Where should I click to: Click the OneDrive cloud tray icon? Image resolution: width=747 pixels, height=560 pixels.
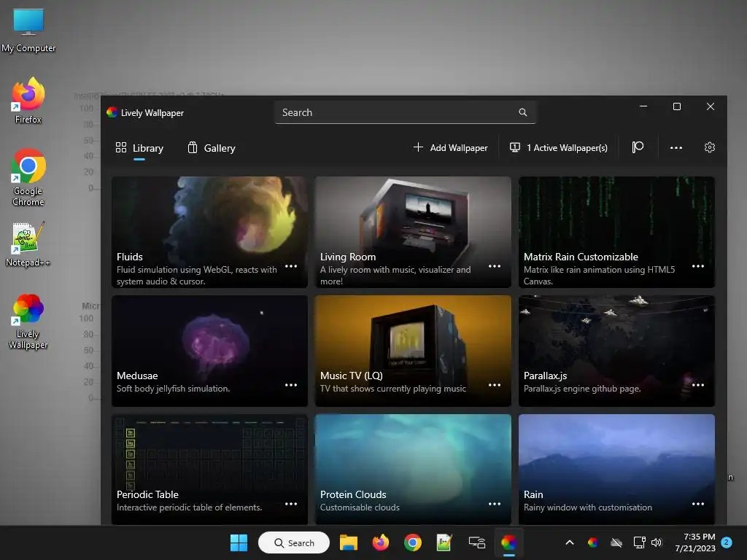pyautogui.click(x=616, y=542)
